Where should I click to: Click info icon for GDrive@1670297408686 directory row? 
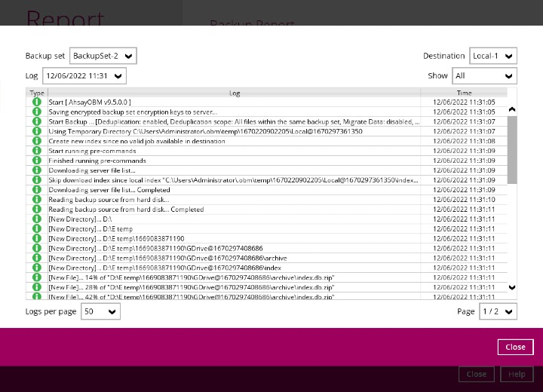(37, 248)
